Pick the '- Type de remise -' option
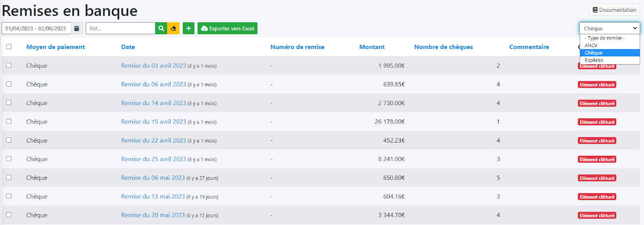This screenshot has height=225, width=644. coord(605,38)
